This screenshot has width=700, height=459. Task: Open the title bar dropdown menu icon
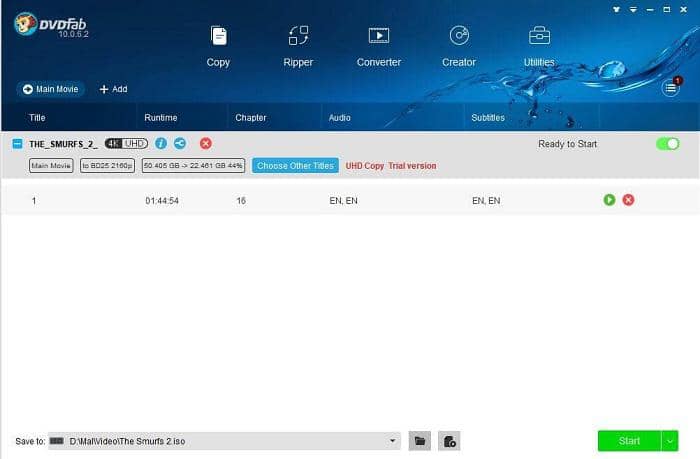pyautogui.click(x=633, y=9)
